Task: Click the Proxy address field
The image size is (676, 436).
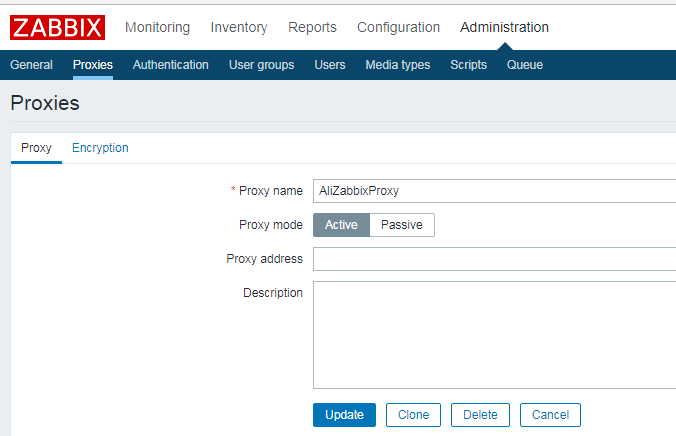Action: click(x=494, y=259)
